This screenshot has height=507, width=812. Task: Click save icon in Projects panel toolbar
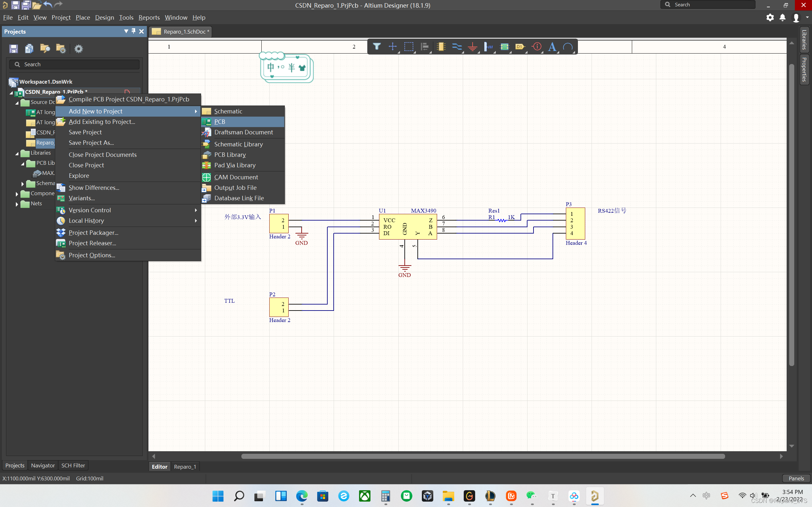(x=13, y=49)
